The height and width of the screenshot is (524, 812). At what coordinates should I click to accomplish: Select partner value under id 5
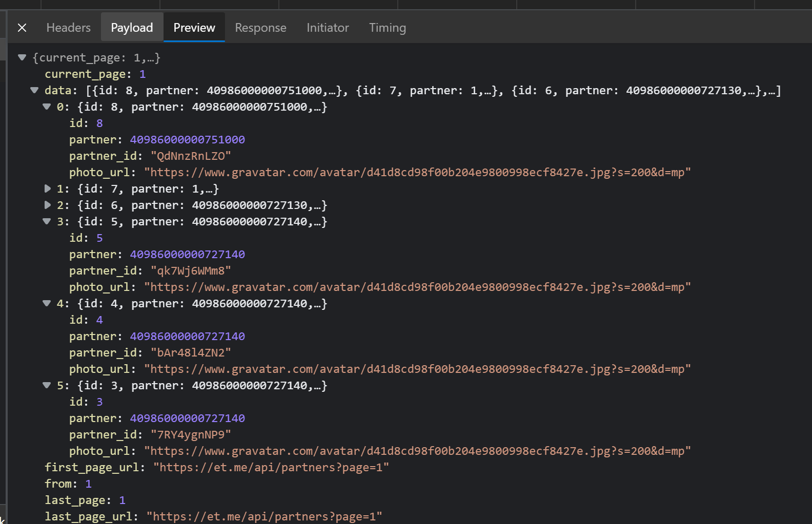coord(188,254)
